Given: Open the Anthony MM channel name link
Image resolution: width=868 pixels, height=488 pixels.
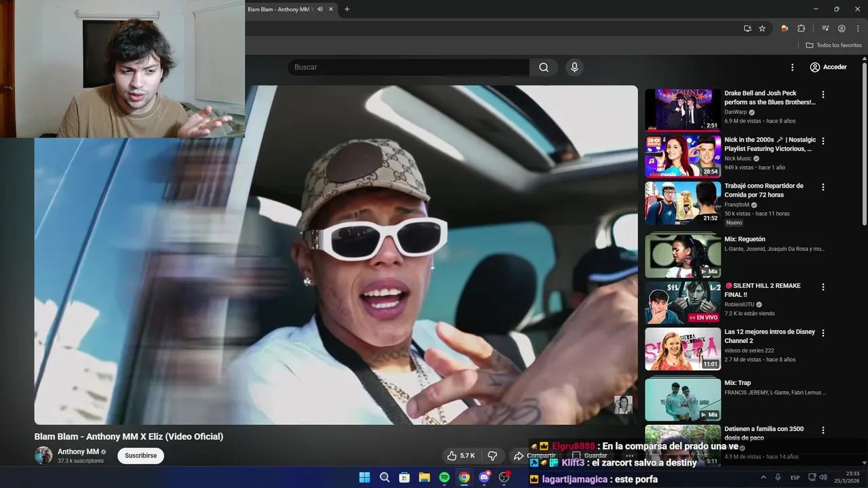Looking at the screenshot, I should 78,451.
